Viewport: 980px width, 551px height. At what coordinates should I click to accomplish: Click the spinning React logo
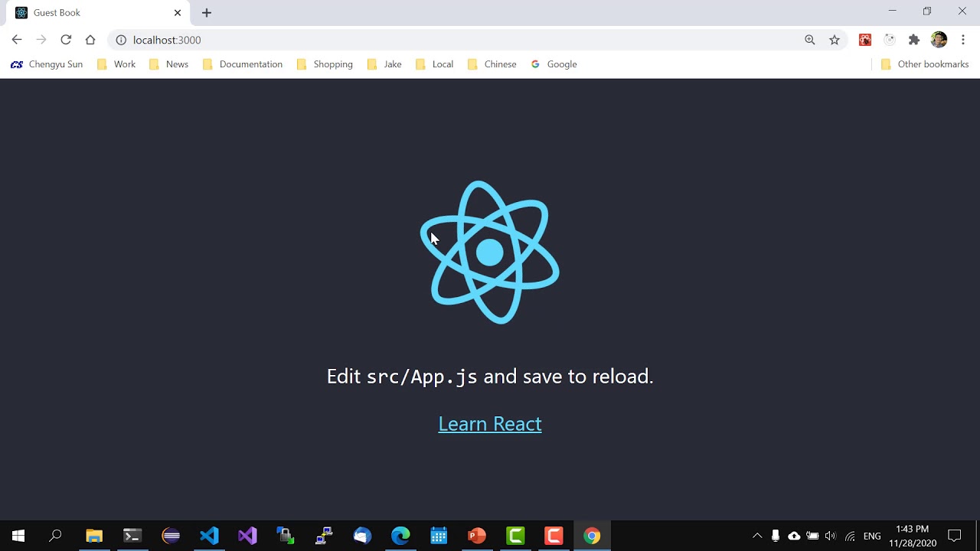click(x=490, y=253)
